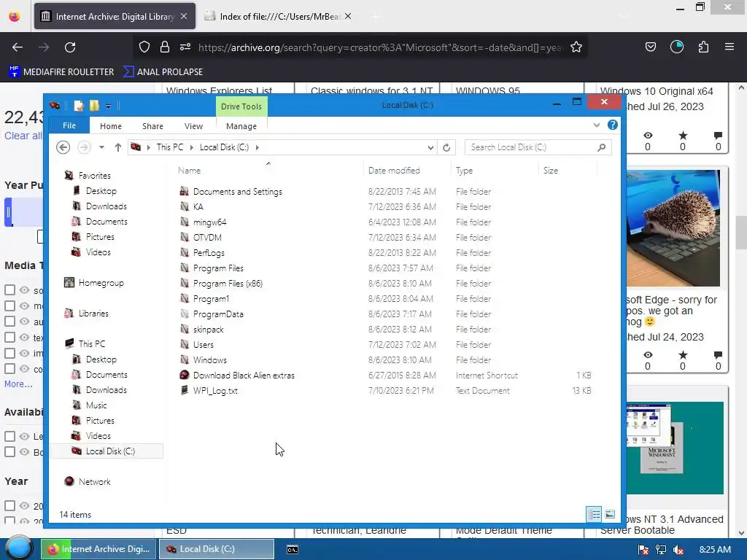Click Explorer back navigation arrow
Viewport: 747px width, 560px height.
63,147
